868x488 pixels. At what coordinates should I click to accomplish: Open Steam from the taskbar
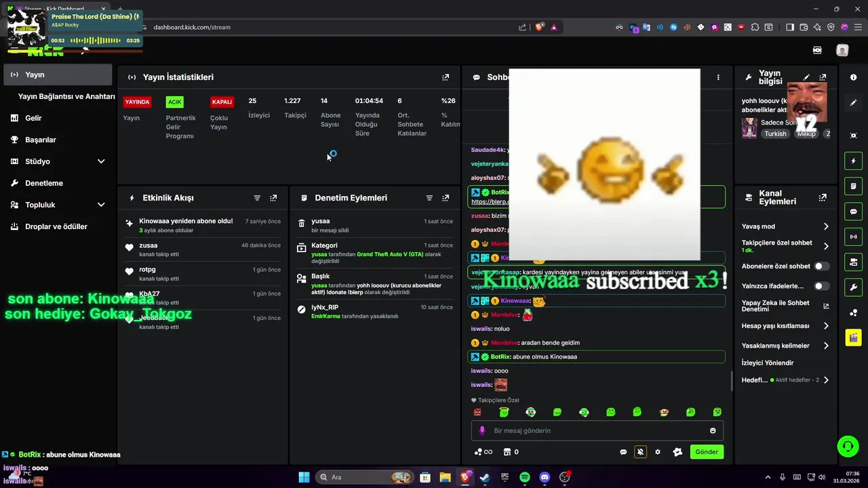pyautogui.click(x=485, y=477)
